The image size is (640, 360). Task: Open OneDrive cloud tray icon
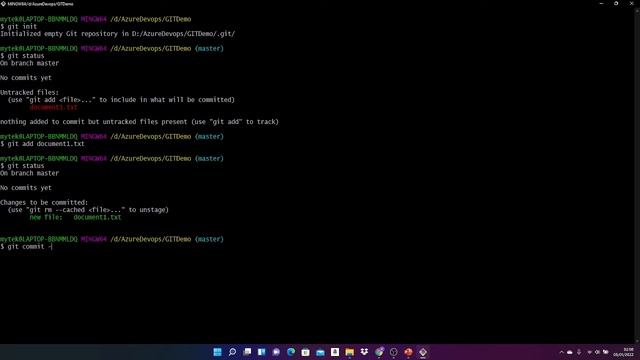point(570,352)
